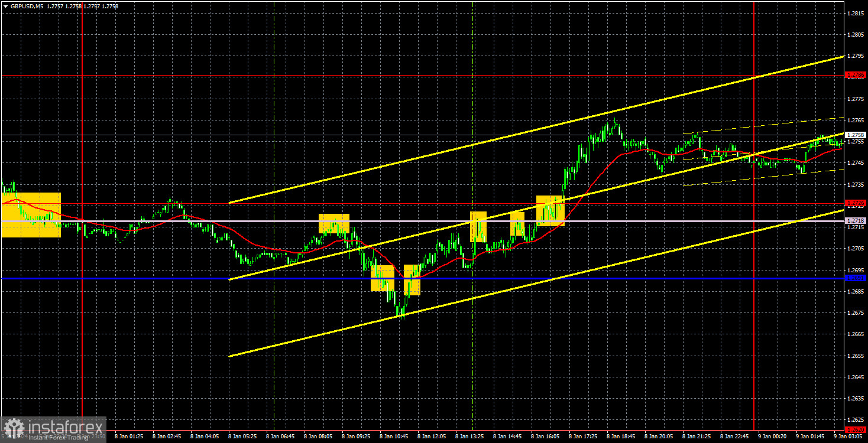Select the red 1.2726 level price tag
Screen dimensions: 868x443
click(x=856, y=203)
